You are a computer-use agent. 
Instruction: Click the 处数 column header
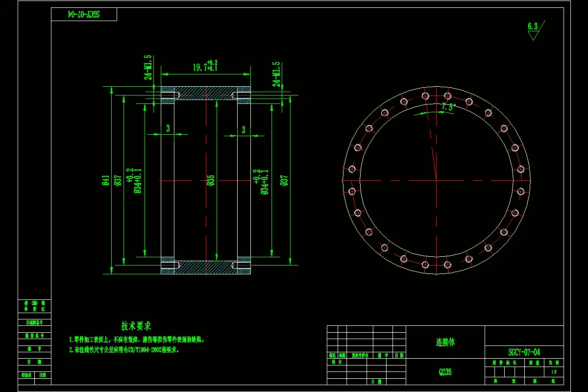tap(342, 355)
